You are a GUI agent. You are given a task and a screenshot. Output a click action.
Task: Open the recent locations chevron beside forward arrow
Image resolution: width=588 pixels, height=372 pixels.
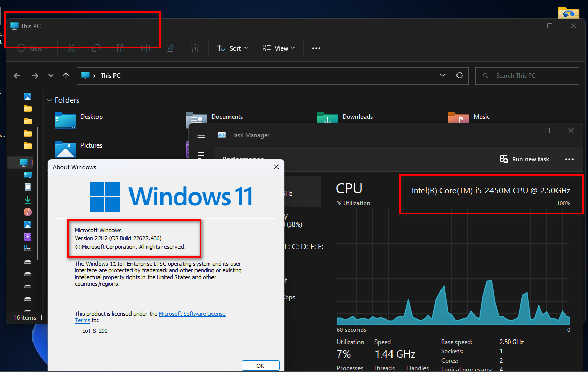(x=51, y=76)
